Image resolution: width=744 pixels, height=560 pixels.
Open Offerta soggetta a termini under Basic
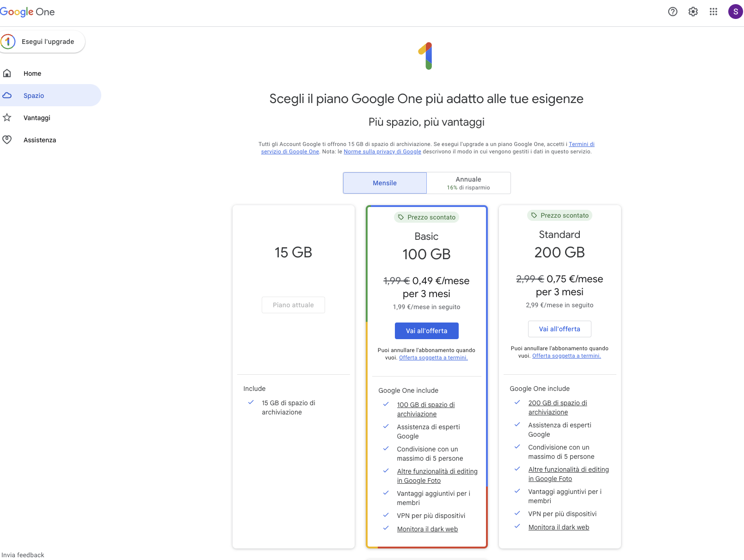click(433, 358)
